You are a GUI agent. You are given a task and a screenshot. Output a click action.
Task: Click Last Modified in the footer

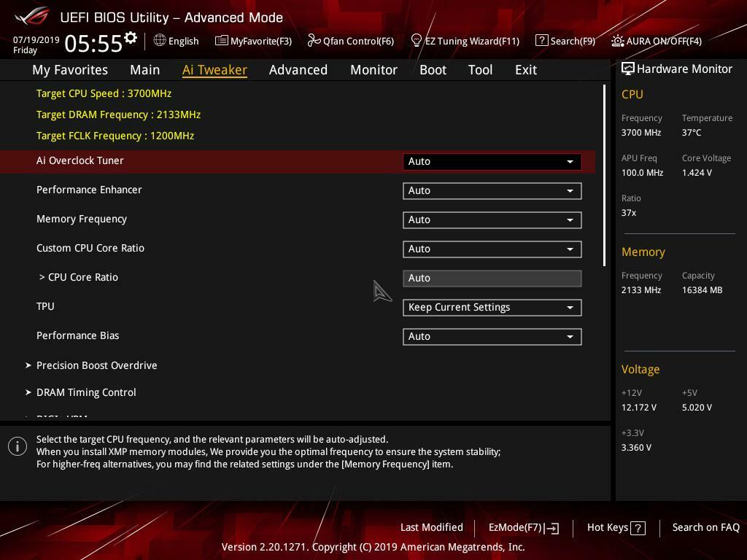pos(432,528)
